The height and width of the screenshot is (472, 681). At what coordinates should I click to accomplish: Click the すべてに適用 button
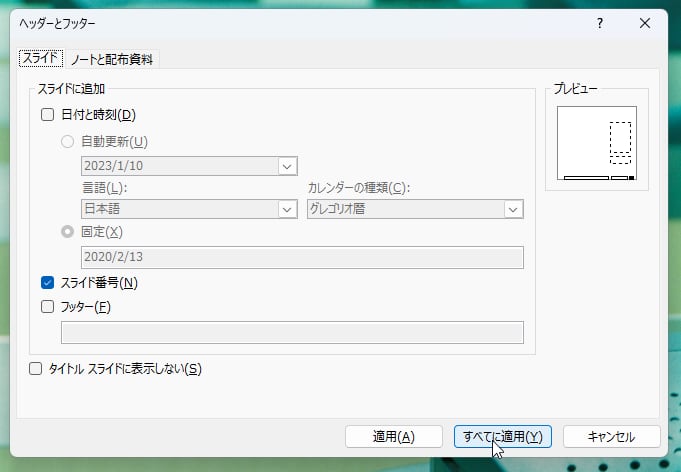[x=503, y=436]
